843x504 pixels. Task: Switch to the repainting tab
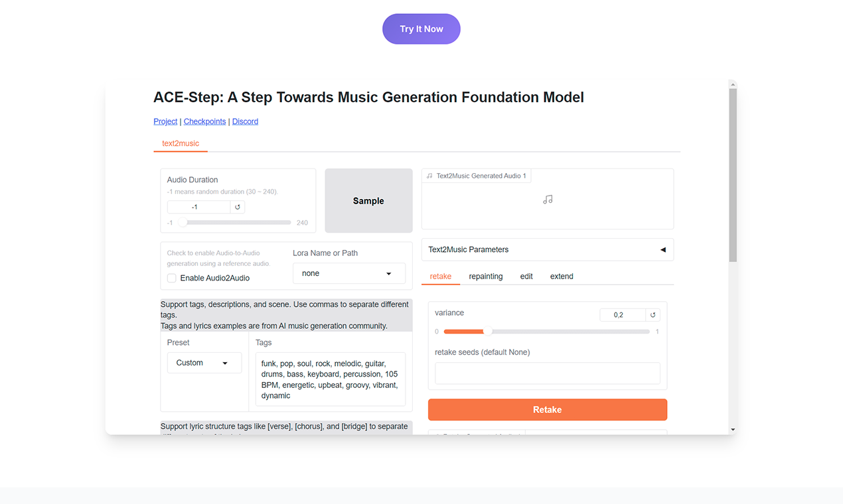[x=485, y=276]
